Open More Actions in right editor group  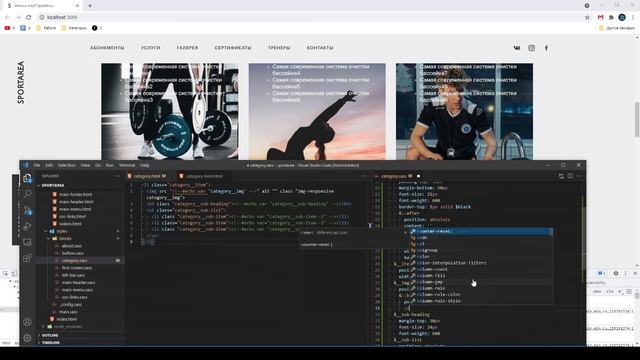coord(578,176)
